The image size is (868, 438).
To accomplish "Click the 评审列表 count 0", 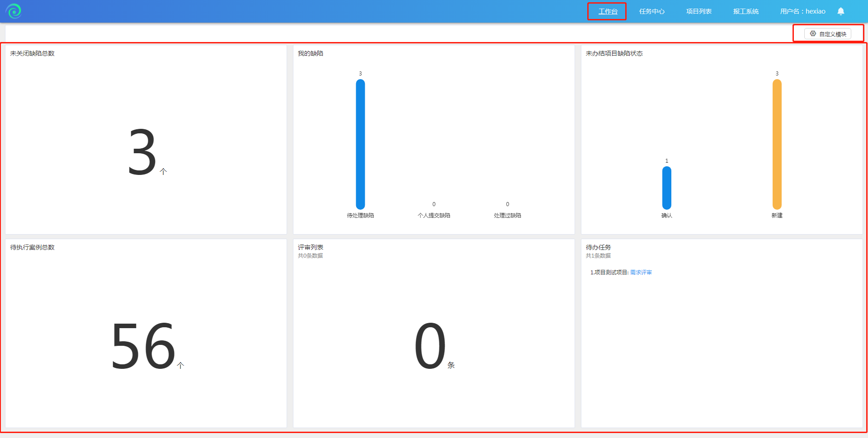I will pos(430,346).
